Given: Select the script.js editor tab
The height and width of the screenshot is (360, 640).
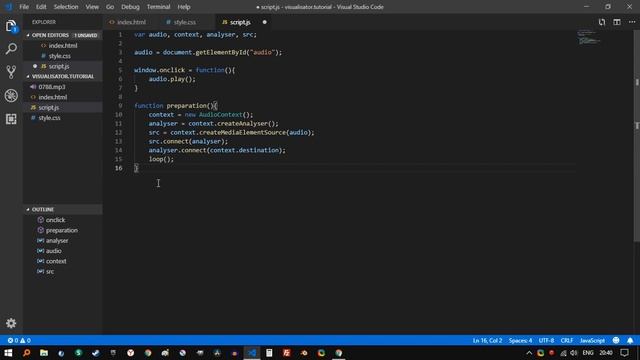Looking at the screenshot, I should [240, 22].
